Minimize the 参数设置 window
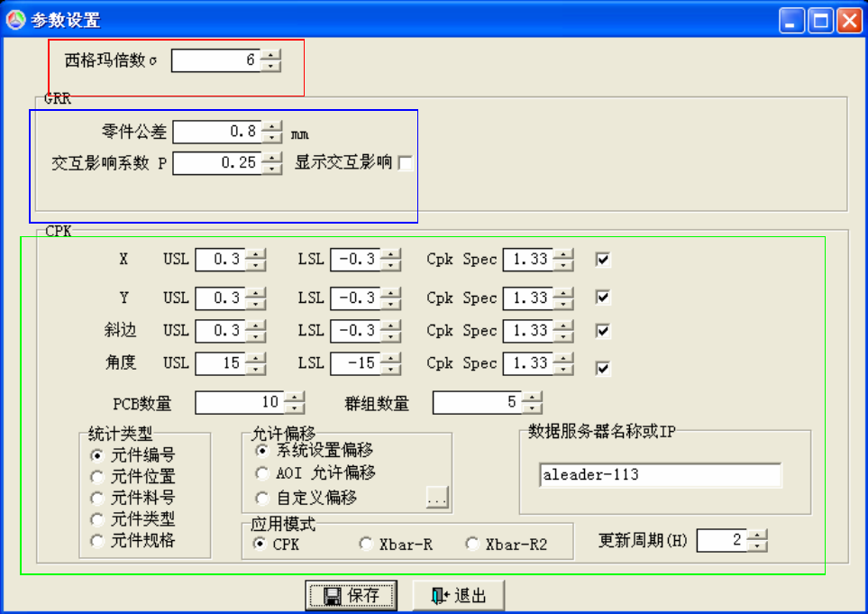868x614 pixels. tap(791, 21)
